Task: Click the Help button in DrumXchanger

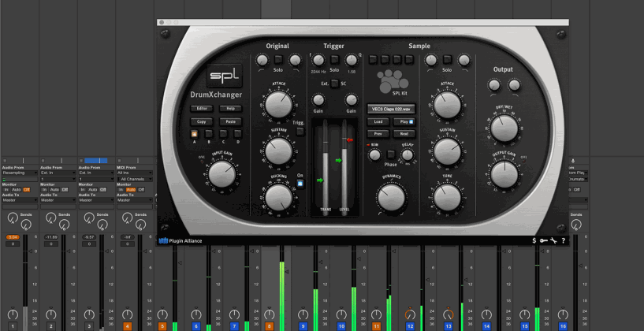Action: 230,109
